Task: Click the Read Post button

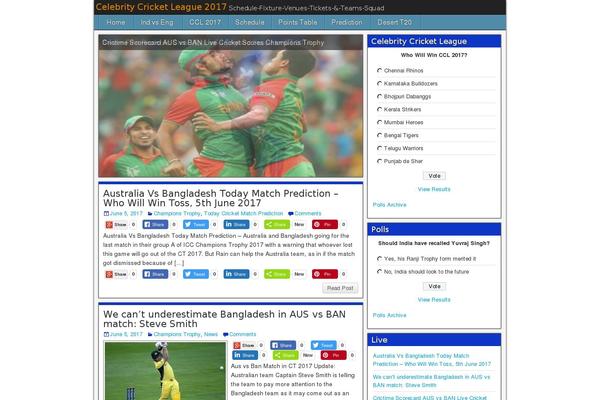Action: [340, 288]
